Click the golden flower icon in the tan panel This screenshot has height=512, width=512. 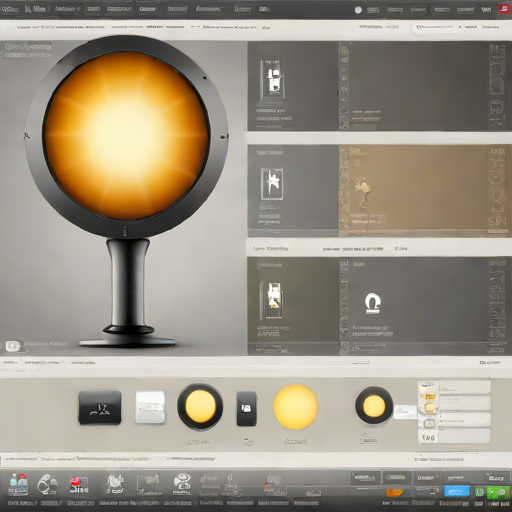[x=362, y=193]
